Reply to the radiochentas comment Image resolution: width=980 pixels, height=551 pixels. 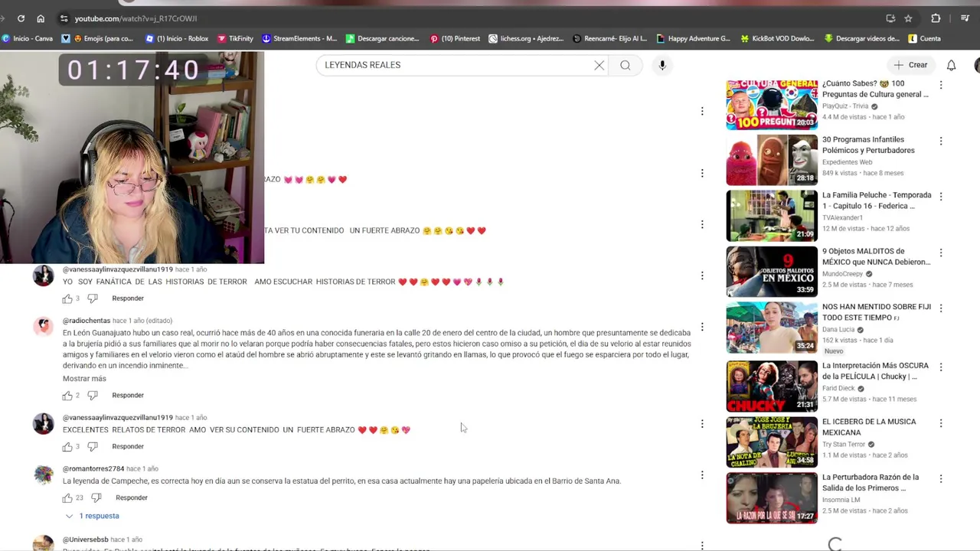coord(128,396)
